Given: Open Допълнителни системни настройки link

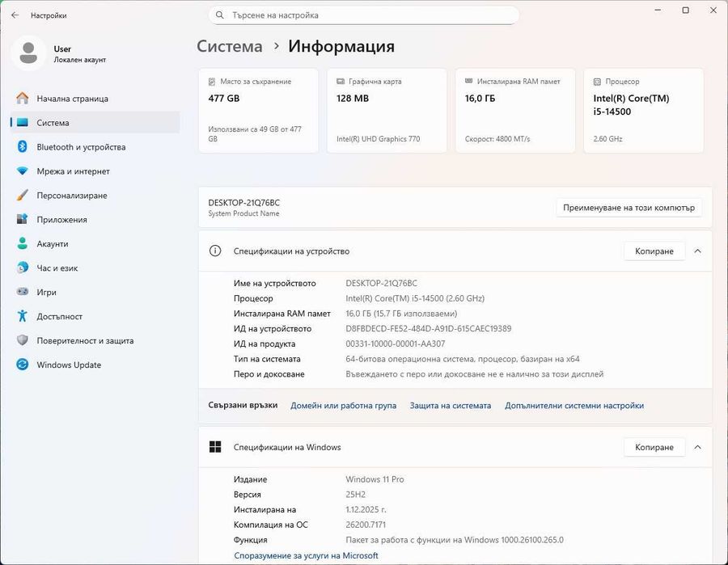Looking at the screenshot, I should point(574,406).
